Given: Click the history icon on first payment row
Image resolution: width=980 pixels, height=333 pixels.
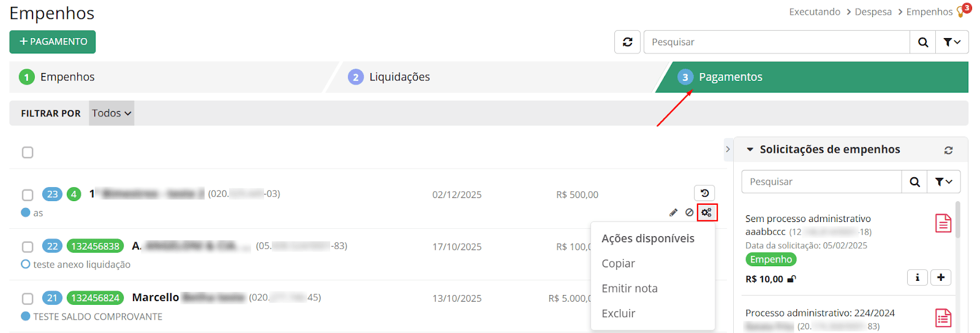Looking at the screenshot, I should pyautogui.click(x=704, y=193).
